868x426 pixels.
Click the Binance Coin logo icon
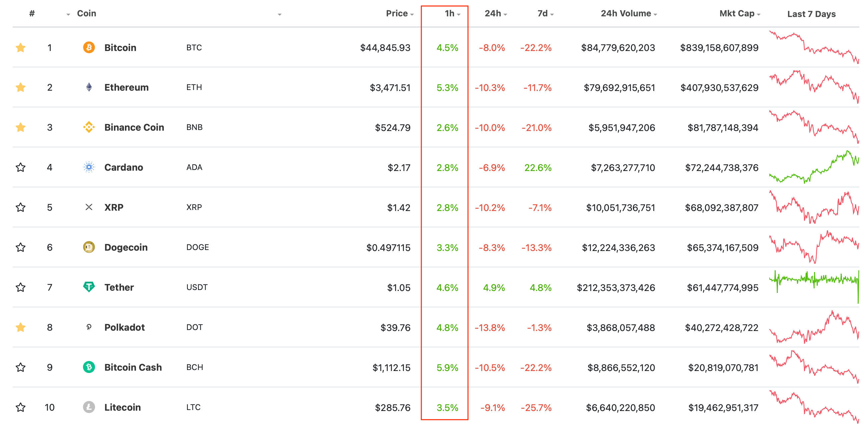click(89, 127)
